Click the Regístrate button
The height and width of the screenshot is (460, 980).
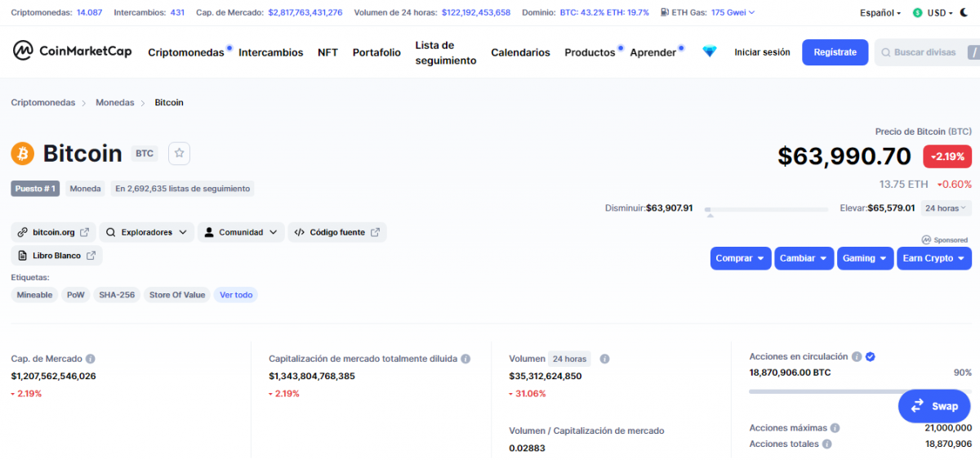(x=835, y=52)
